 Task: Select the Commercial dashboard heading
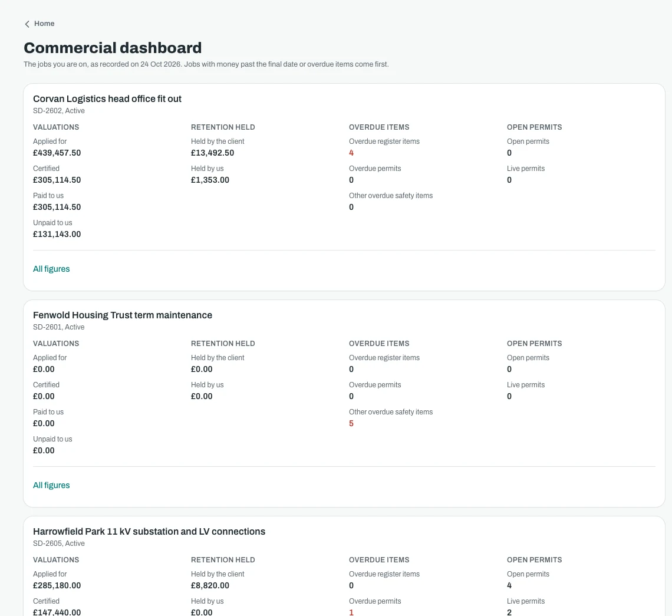click(x=113, y=48)
